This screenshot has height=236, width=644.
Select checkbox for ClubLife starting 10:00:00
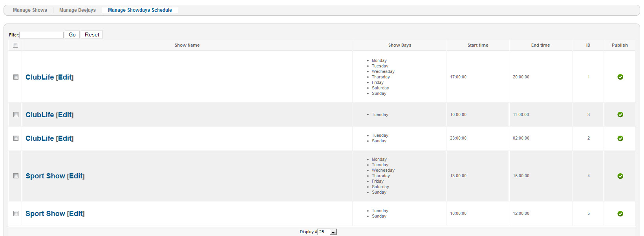tap(16, 115)
